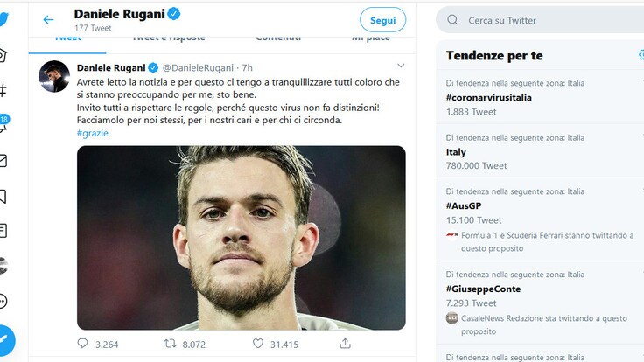Open the bookmarks icon in sidebar
Image resolution: width=644 pixels, height=362 pixels.
3,196
